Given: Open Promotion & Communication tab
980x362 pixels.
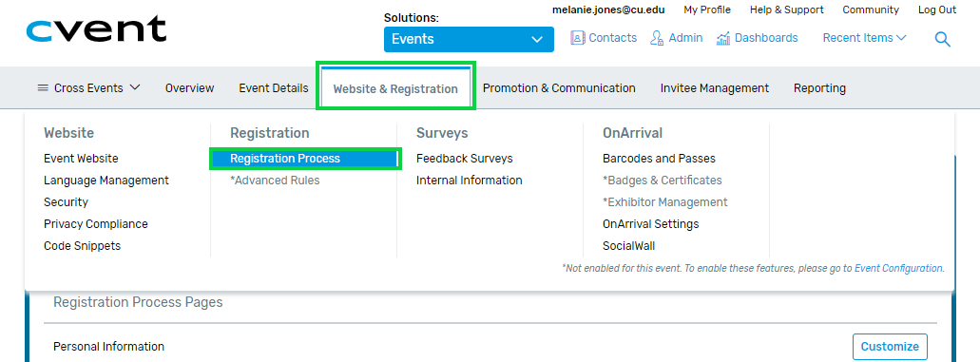Looking at the screenshot, I should [559, 88].
